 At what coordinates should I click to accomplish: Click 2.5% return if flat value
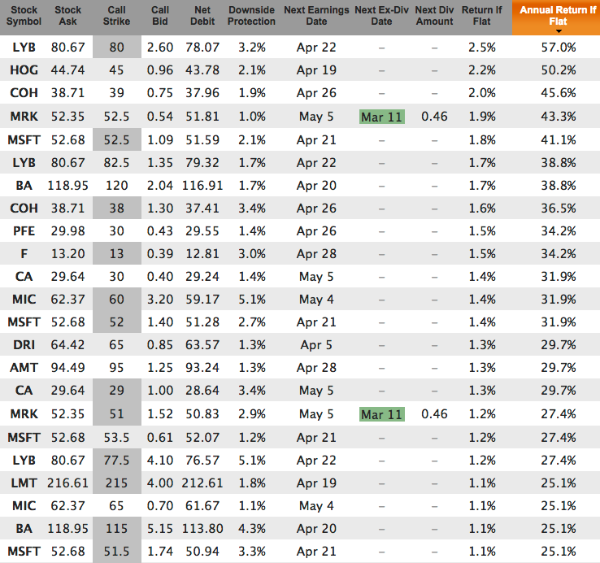pos(482,47)
